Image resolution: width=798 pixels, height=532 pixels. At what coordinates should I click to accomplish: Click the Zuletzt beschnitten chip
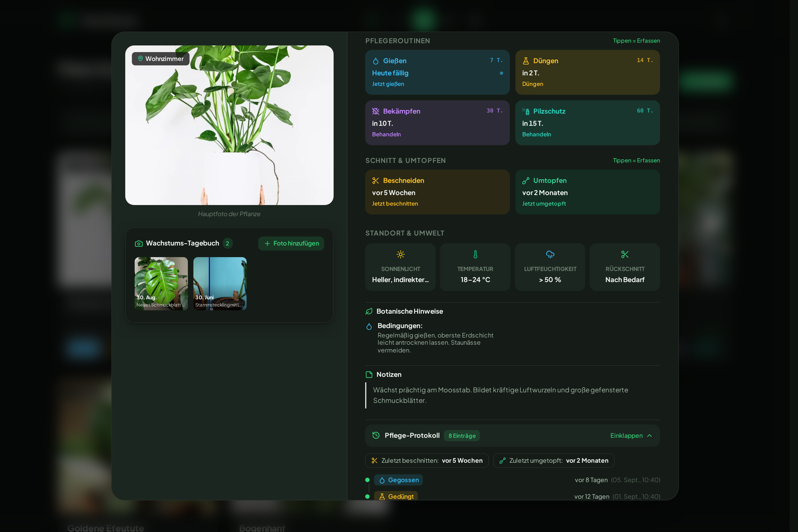(x=427, y=461)
